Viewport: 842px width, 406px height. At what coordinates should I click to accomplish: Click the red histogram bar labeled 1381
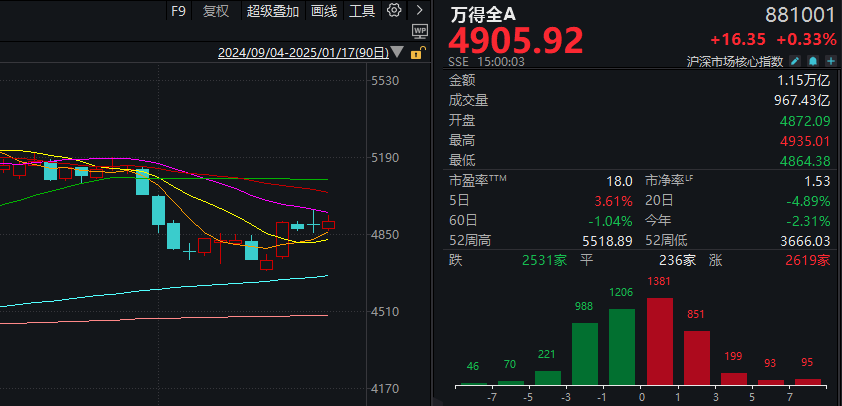tap(659, 342)
